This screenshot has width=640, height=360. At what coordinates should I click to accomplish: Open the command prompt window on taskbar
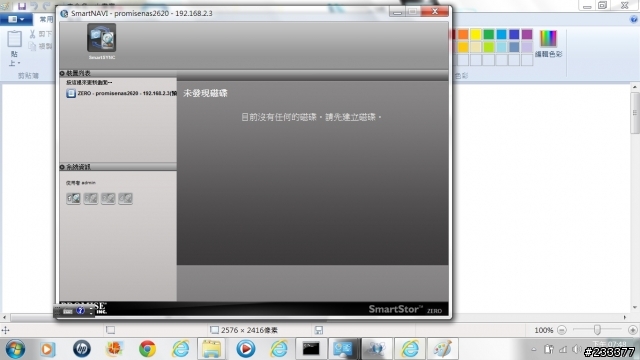311,349
